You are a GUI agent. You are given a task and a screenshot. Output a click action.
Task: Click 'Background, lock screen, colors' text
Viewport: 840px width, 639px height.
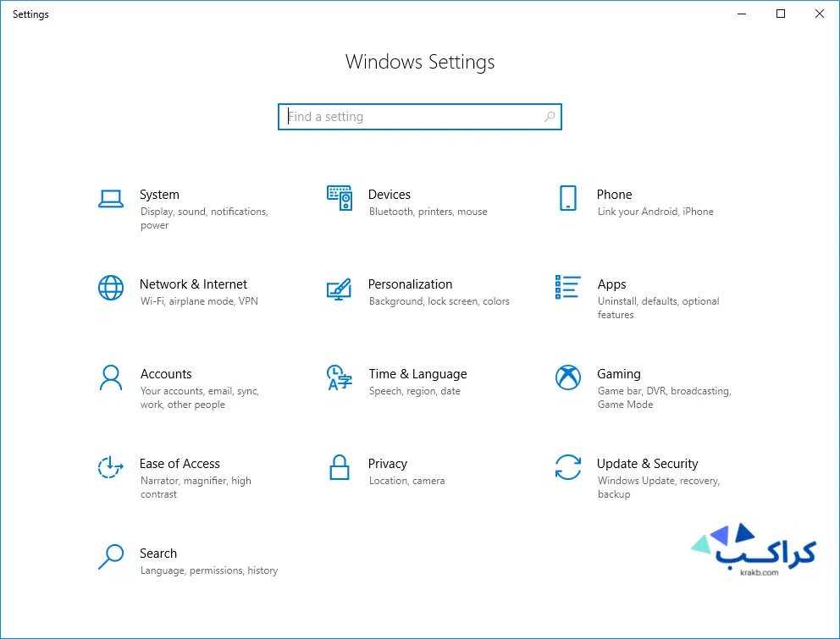click(x=439, y=301)
